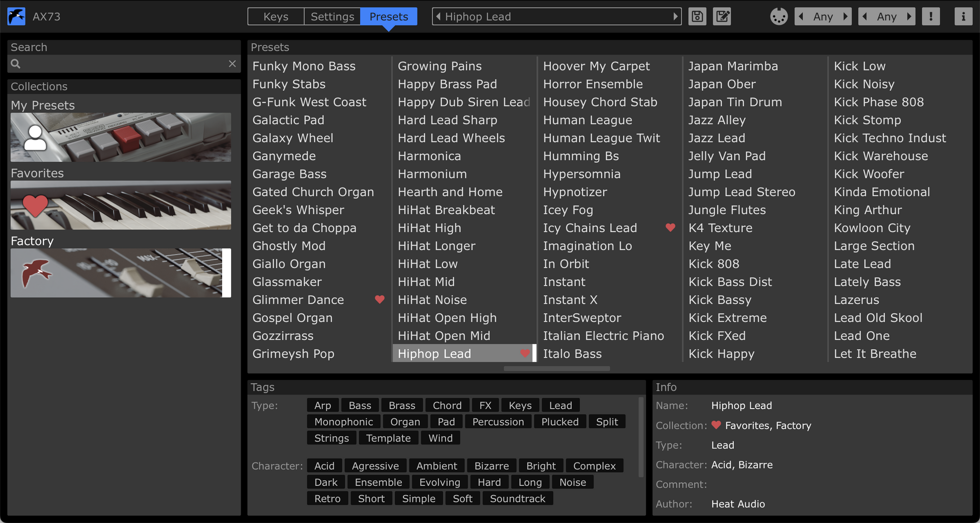Clear the search field with X

[x=232, y=63]
